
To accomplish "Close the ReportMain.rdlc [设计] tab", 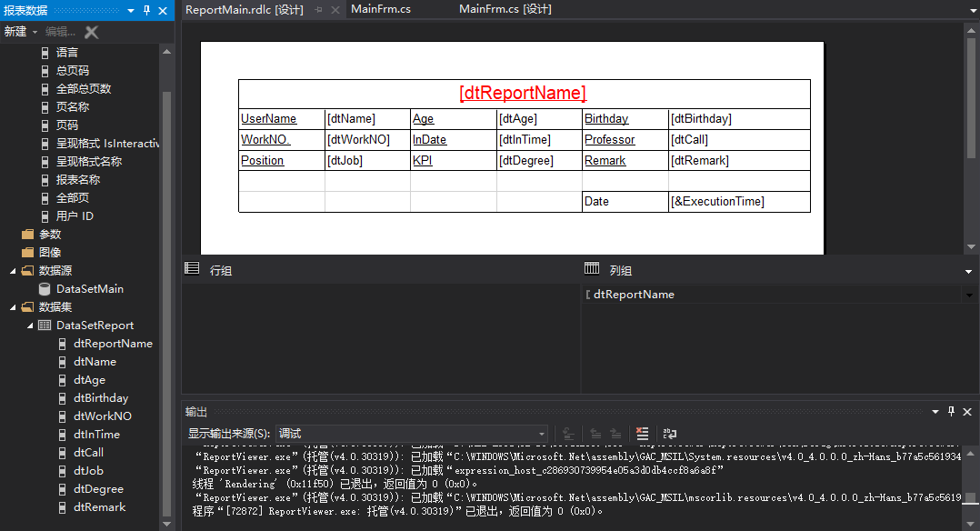I will [x=335, y=10].
